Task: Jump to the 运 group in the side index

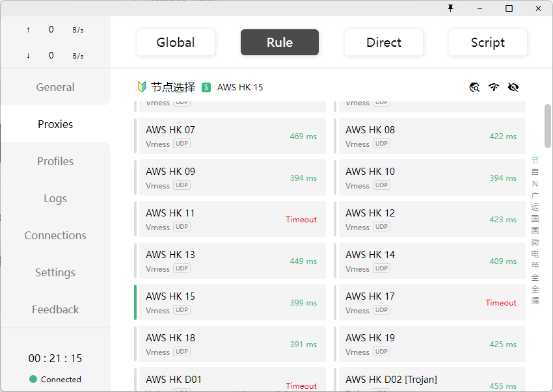Action: (x=535, y=207)
